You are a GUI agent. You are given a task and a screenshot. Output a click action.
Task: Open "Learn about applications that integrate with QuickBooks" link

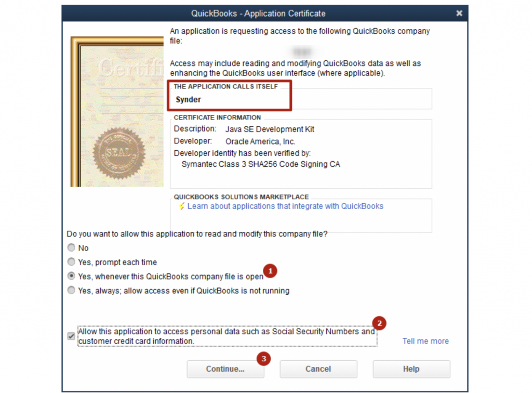(x=285, y=206)
